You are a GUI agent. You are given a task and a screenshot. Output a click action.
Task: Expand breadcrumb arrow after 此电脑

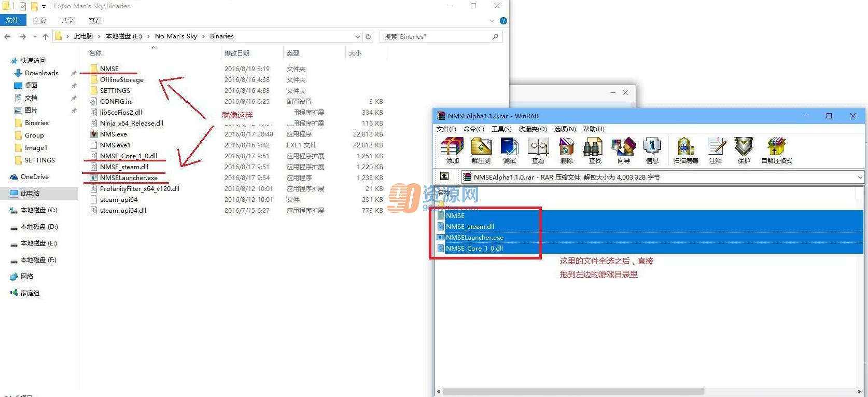click(x=99, y=36)
